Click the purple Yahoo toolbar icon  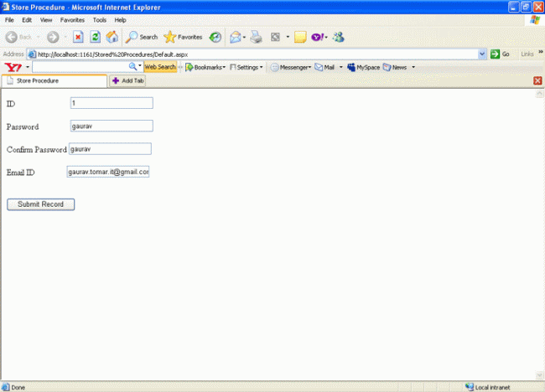[x=318, y=37]
